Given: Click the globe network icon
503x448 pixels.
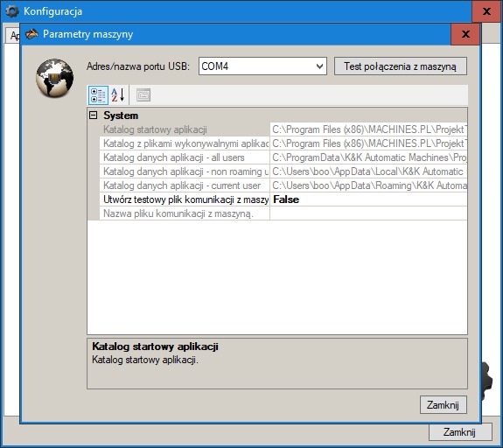Looking at the screenshot, I should point(54,78).
